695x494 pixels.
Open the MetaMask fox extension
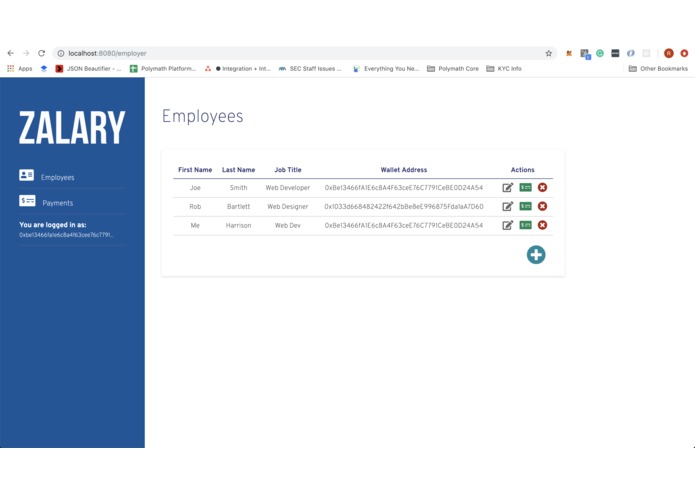569,53
